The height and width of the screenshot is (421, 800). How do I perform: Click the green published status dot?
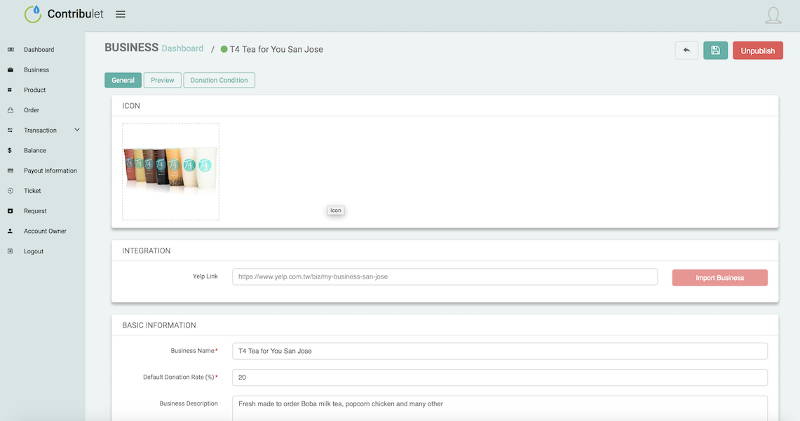point(224,49)
